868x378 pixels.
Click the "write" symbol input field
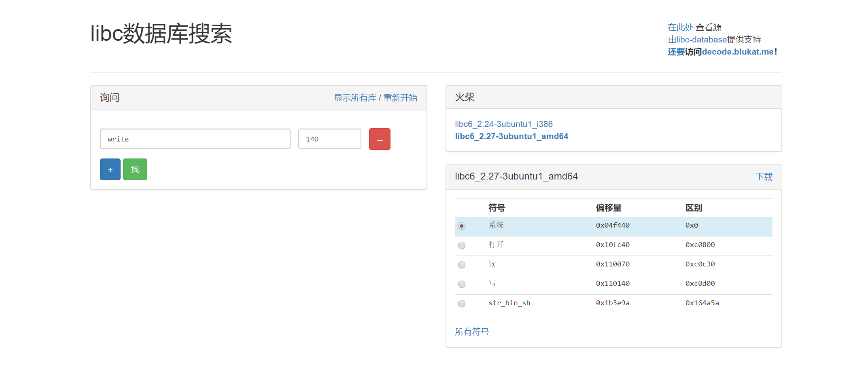195,139
